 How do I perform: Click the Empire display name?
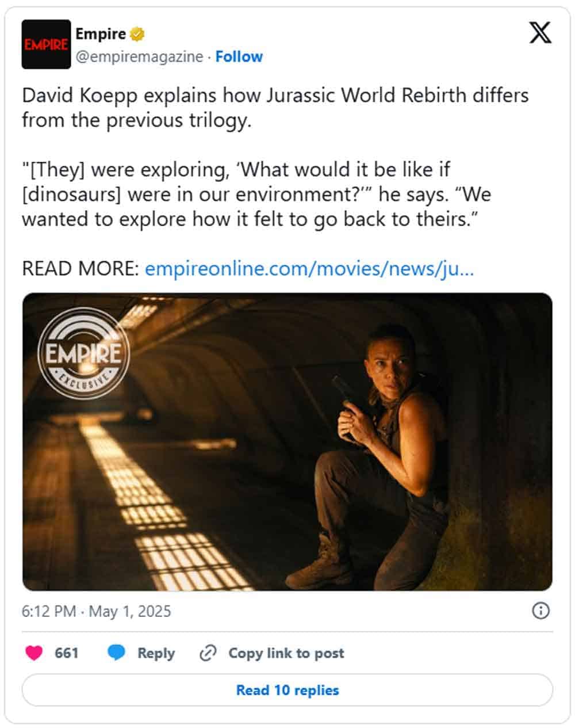point(101,33)
